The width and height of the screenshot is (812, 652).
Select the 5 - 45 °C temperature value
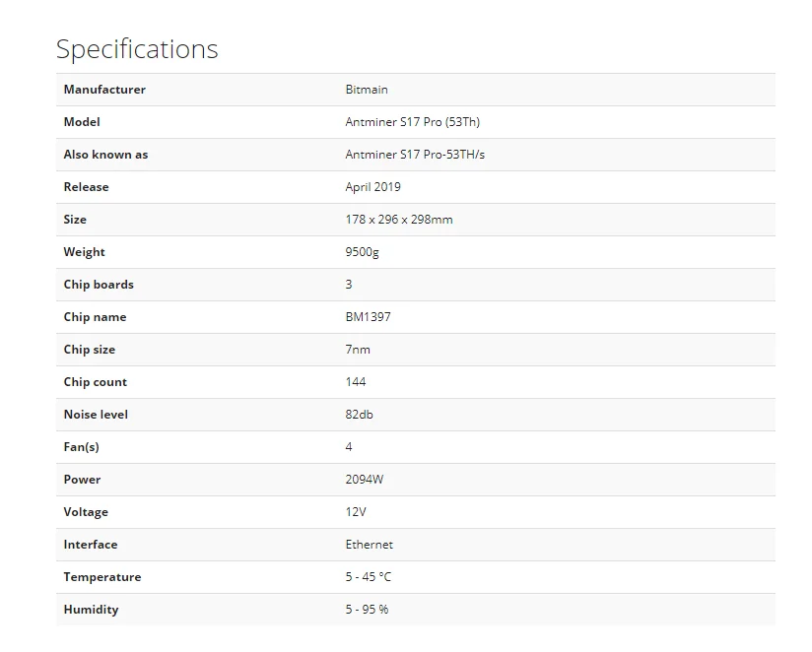coord(369,577)
